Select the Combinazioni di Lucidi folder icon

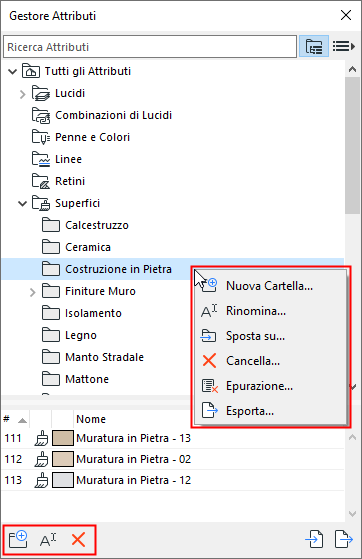pyautogui.click(x=41, y=116)
